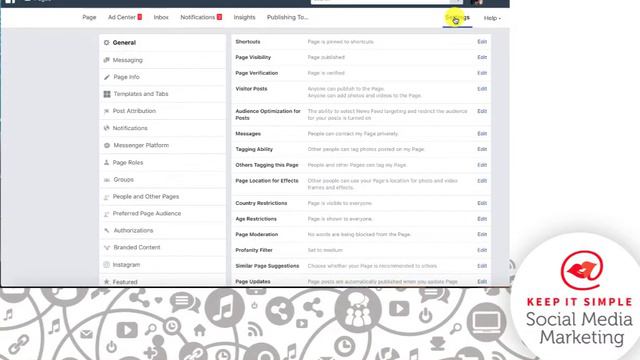Click the Instagram icon in sidebar
Viewport: 640px width, 360px height.
[x=107, y=265]
